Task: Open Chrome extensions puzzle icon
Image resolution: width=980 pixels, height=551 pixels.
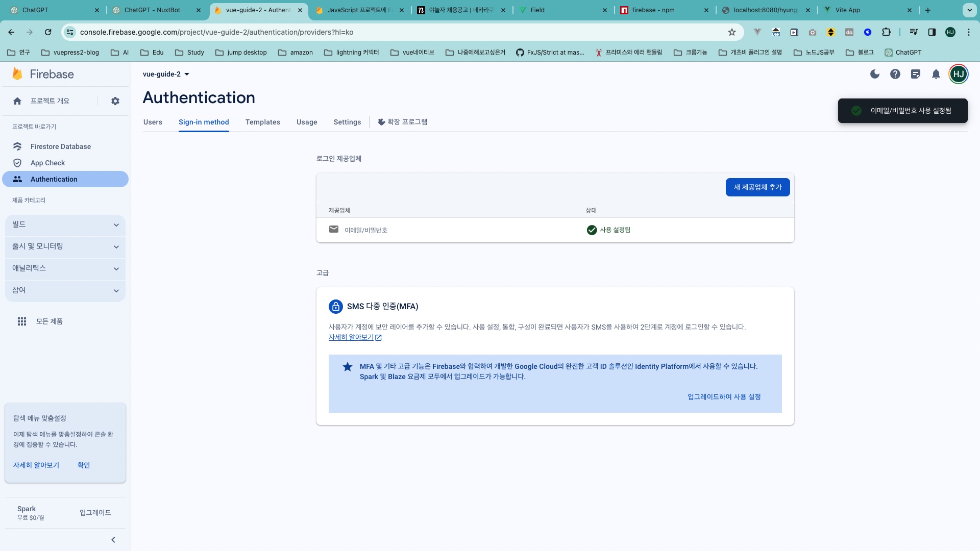Action: (886, 32)
